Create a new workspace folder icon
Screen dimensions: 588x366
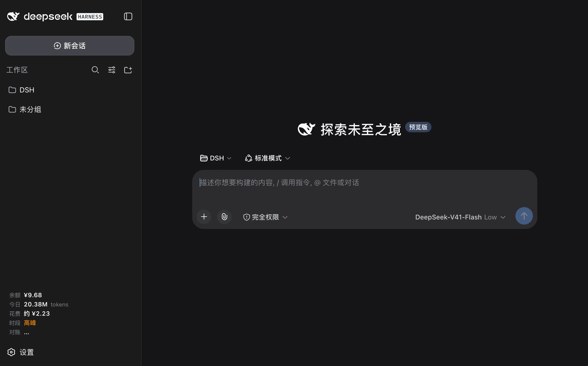(x=128, y=70)
